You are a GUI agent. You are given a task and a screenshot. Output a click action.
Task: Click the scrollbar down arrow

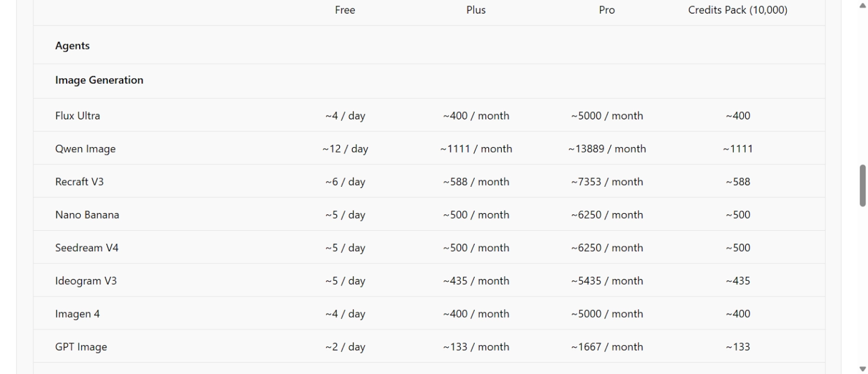pyautogui.click(x=862, y=369)
